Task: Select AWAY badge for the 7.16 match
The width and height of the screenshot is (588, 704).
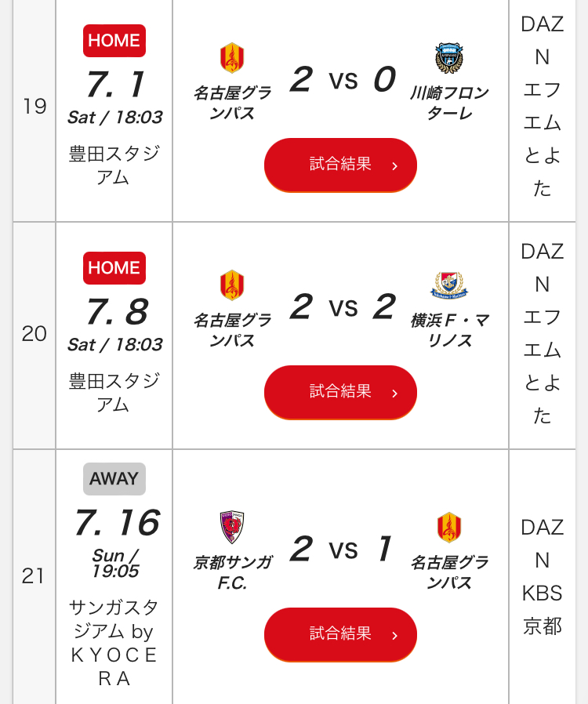Action: coord(114,479)
